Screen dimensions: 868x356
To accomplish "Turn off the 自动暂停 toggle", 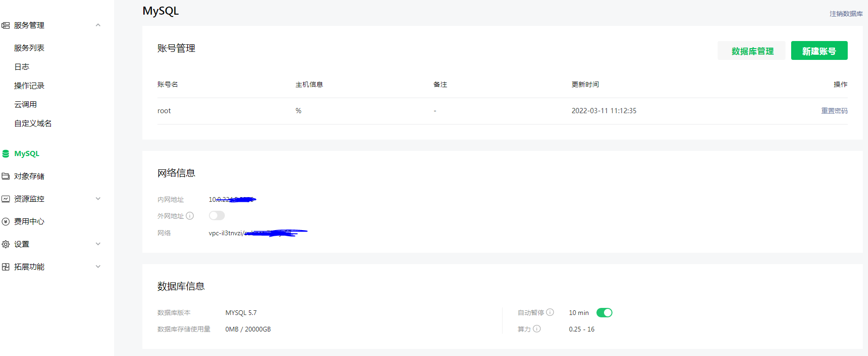I will 604,313.
